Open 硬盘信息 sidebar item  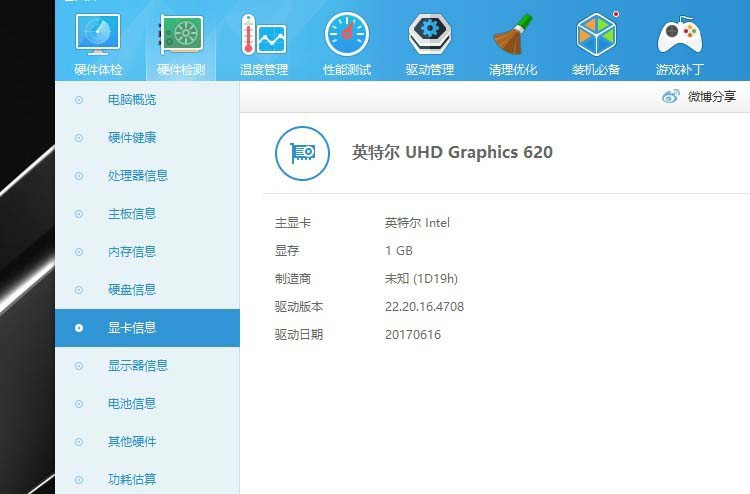147,290
